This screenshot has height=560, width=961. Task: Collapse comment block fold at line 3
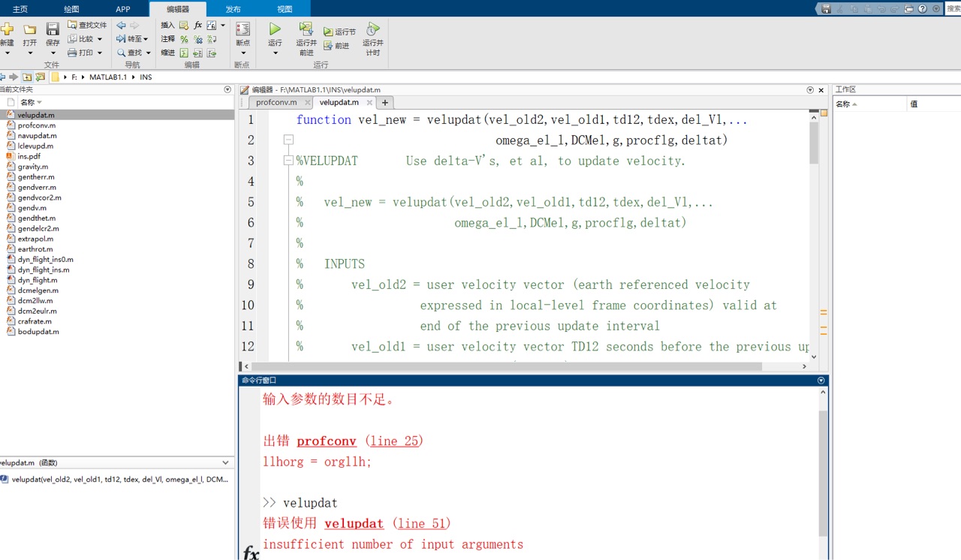coord(288,160)
